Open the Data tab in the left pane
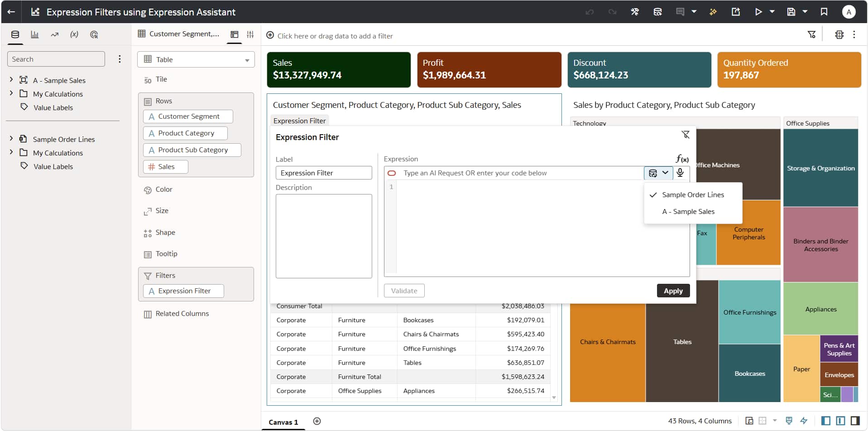This screenshot has height=432, width=868. point(15,34)
